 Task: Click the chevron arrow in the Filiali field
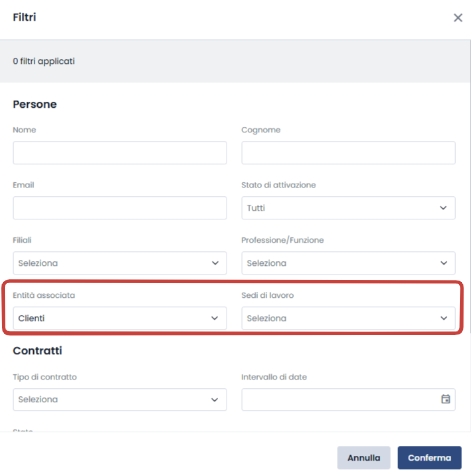(215, 263)
